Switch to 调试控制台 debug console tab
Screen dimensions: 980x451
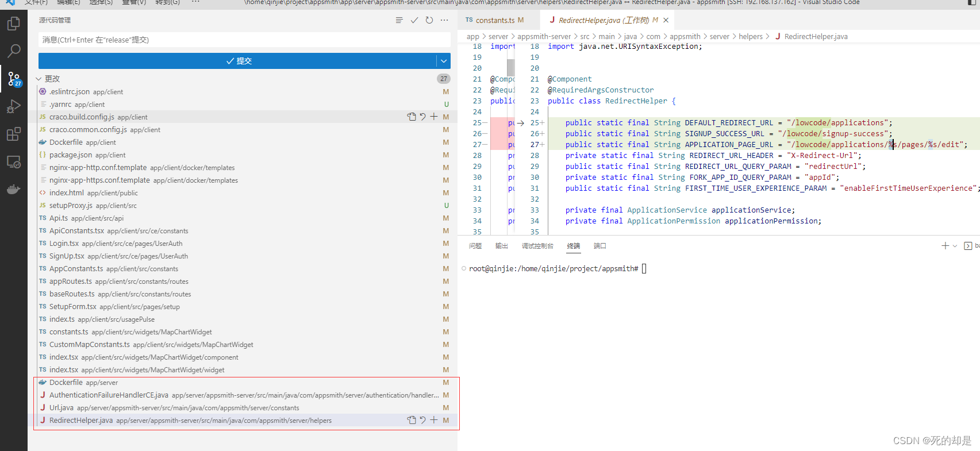(x=537, y=246)
